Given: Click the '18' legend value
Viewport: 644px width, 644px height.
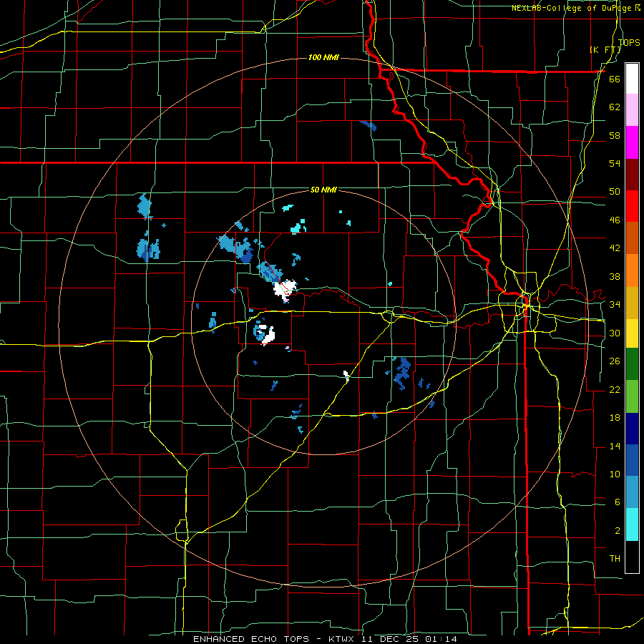Looking at the screenshot, I should point(615,418).
